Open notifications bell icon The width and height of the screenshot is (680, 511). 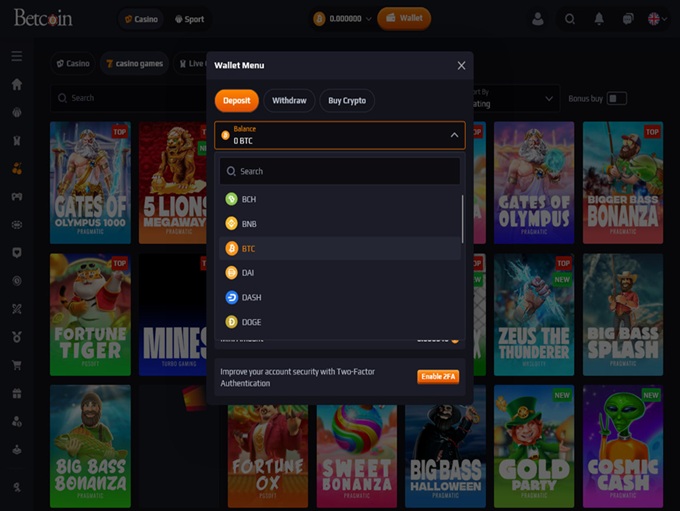[599, 18]
